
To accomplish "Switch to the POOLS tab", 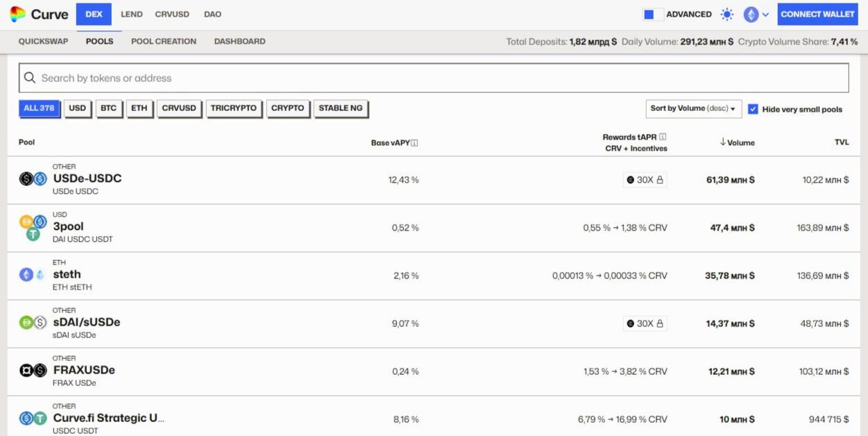I will (x=99, y=42).
